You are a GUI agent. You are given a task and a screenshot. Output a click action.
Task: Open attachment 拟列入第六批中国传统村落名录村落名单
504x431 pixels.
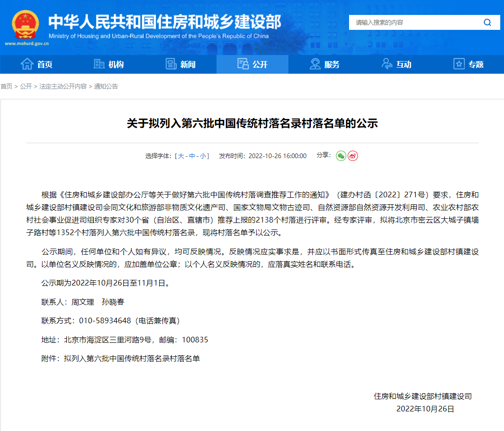tap(132, 358)
